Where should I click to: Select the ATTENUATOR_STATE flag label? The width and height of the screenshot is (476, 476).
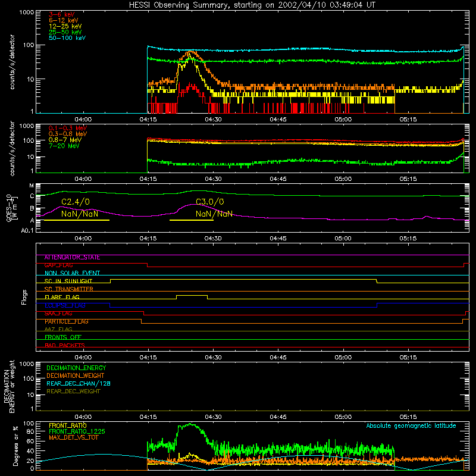(x=72, y=258)
